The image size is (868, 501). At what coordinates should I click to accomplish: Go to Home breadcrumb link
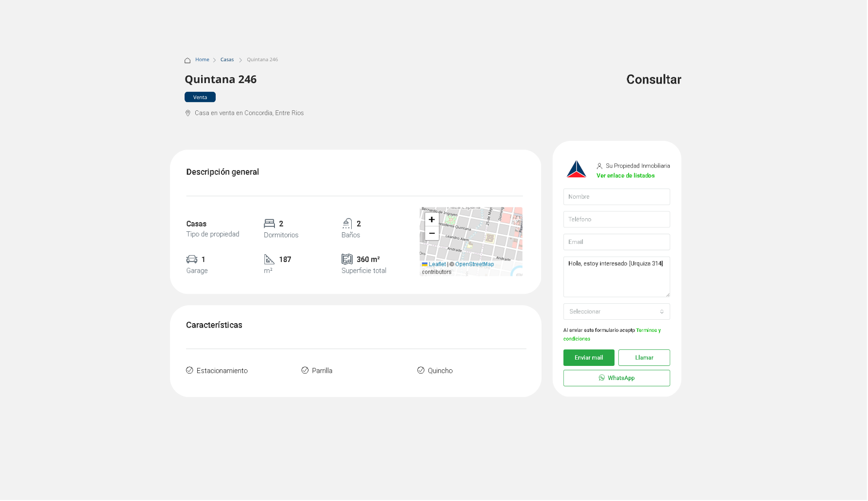tap(202, 60)
